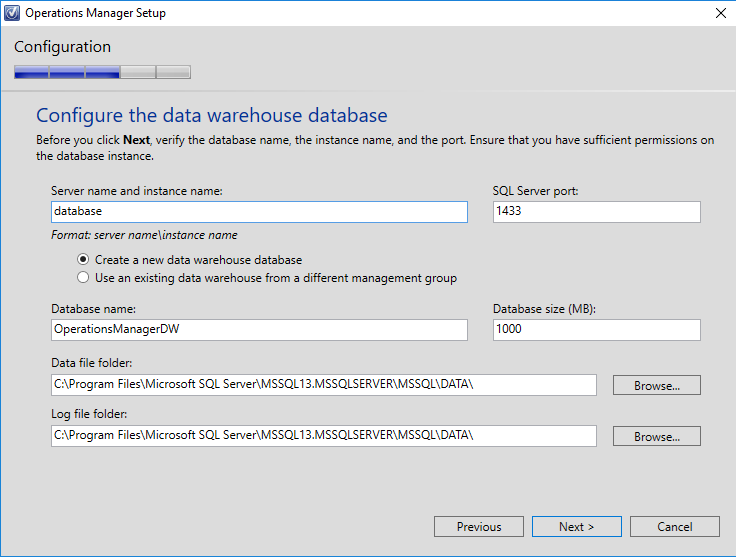
Task: Click the 'Database name:' label
Action: click(93, 309)
